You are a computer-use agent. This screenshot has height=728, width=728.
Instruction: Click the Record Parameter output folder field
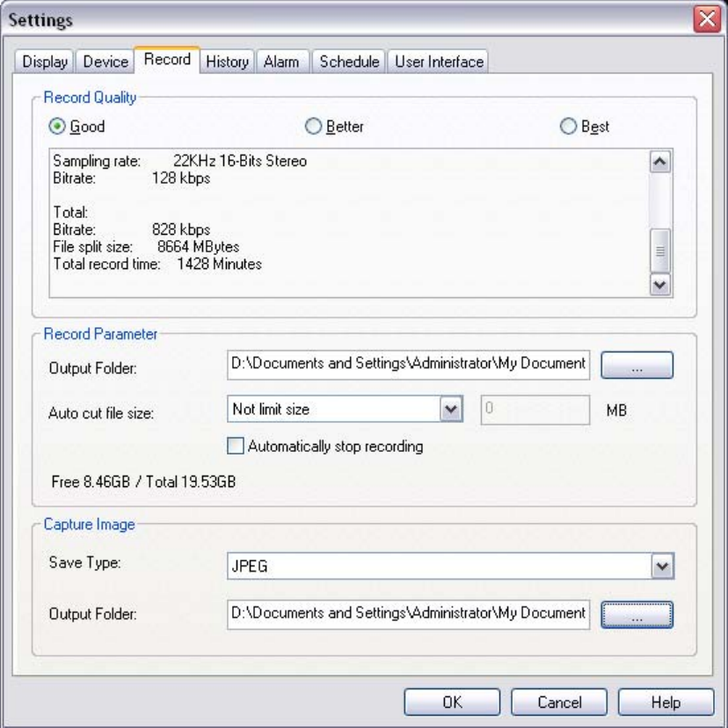pos(409,365)
